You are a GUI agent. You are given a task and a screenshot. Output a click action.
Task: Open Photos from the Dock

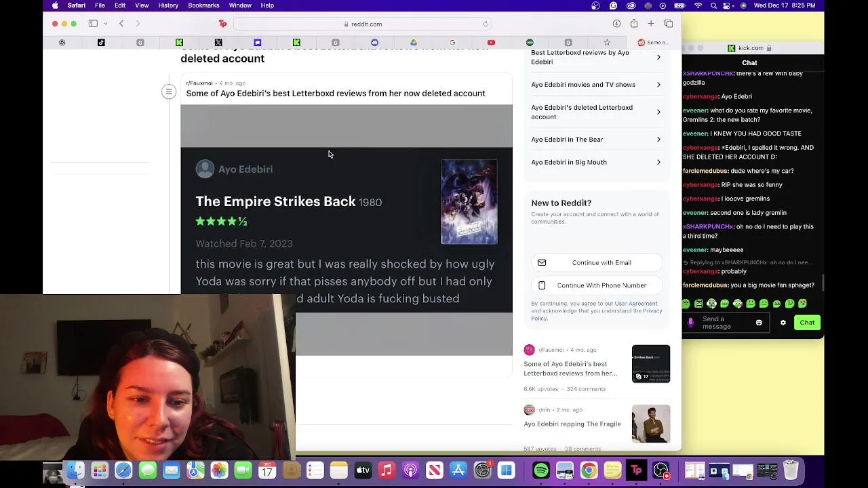point(219,470)
